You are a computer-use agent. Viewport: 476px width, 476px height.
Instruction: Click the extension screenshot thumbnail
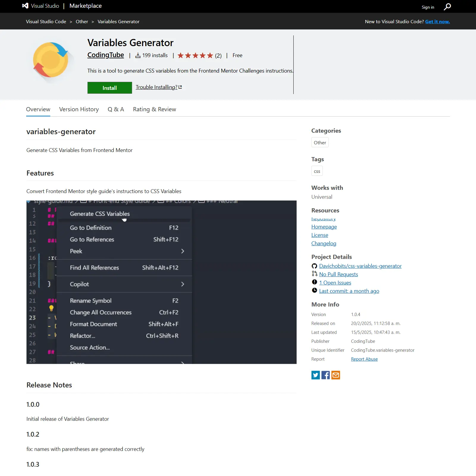(x=161, y=282)
